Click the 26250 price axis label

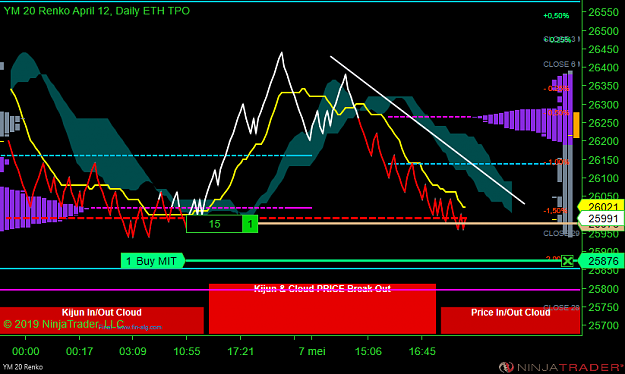pos(603,123)
